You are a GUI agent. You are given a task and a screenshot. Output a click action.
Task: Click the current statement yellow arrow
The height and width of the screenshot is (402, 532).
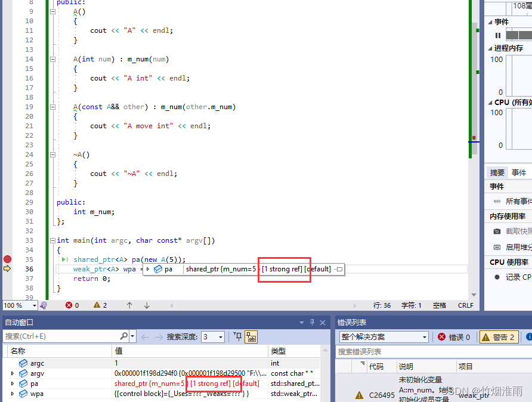[x=8, y=268]
